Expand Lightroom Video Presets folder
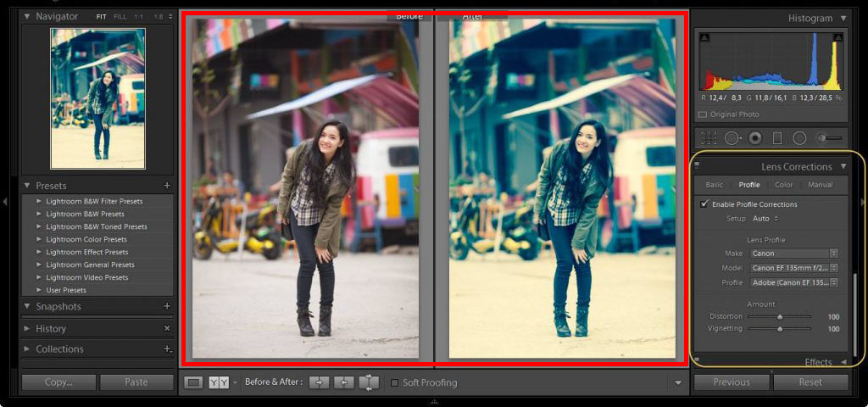The width and height of the screenshot is (868, 407). 39,277
